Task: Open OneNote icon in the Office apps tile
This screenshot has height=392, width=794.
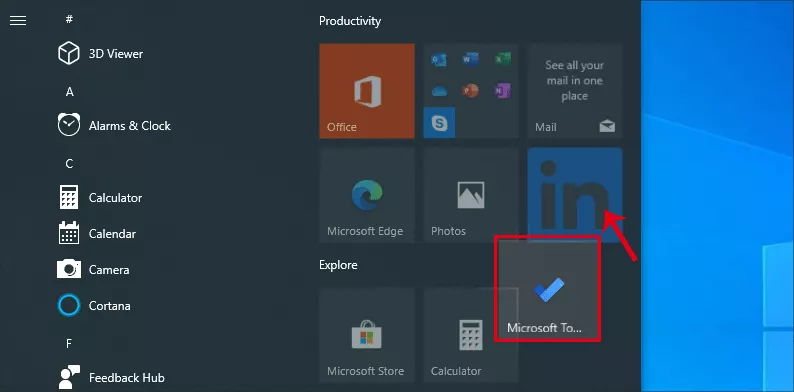Action: 503,91
